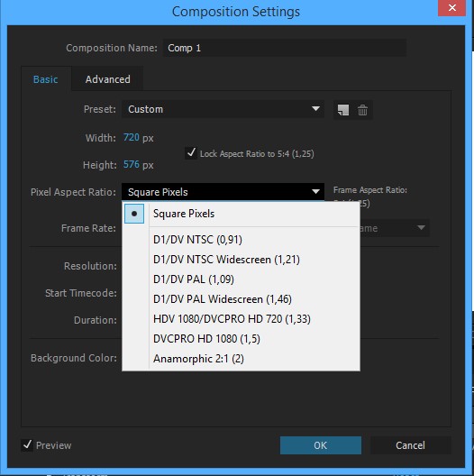This screenshot has height=476, width=474.
Task: Switch to the Basic tab
Action: [46, 79]
